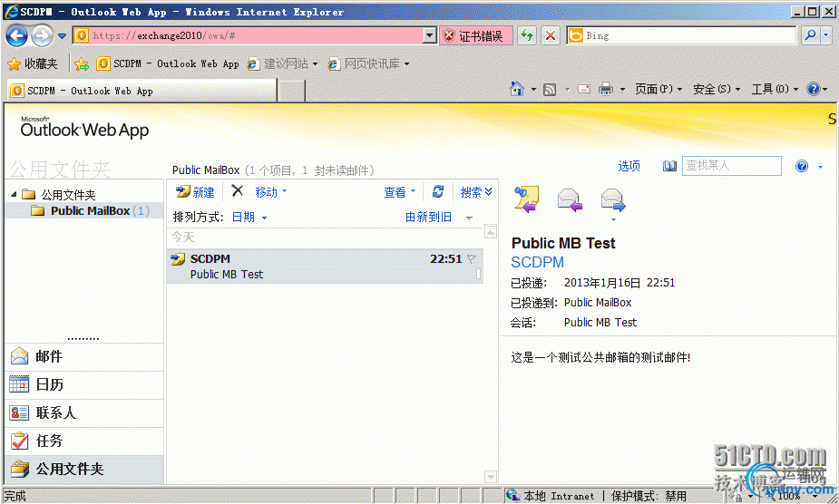The height and width of the screenshot is (504, 839).
Task: Switch to 联系人 contacts module
Action: click(x=84, y=413)
